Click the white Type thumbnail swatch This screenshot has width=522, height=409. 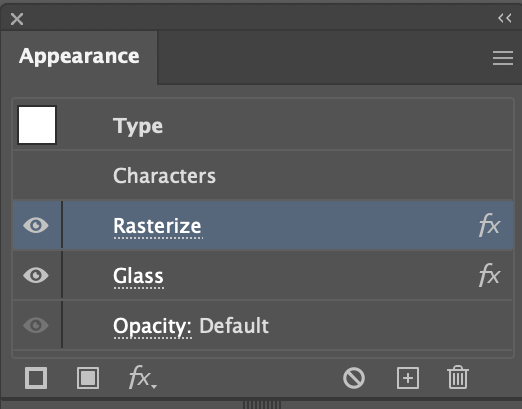tap(37, 125)
